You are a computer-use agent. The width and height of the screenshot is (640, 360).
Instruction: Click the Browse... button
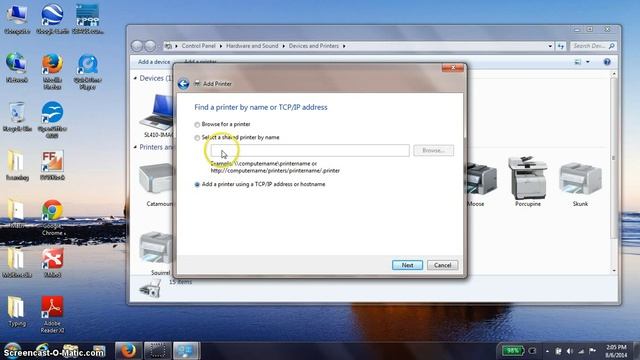pos(433,150)
